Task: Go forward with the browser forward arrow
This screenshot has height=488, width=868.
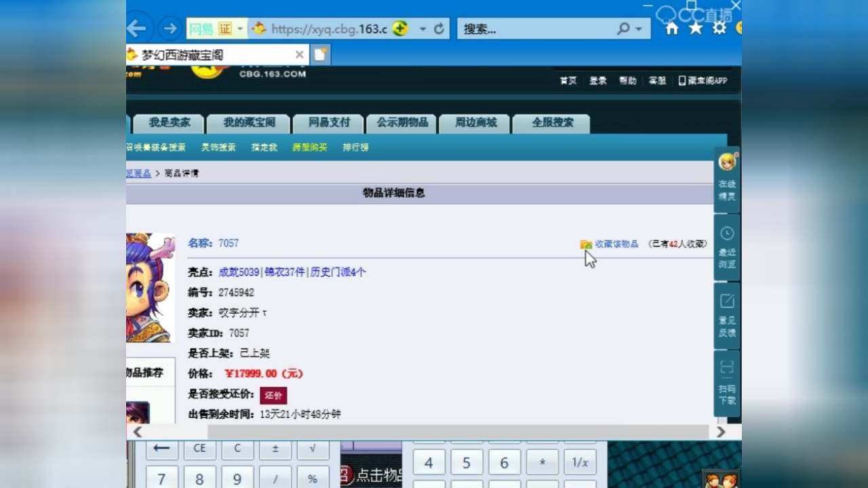Action: [x=170, y=28]
